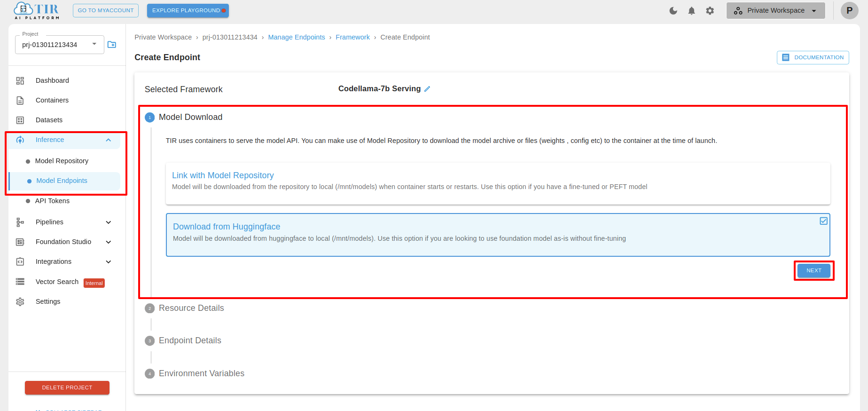This screenshot has height=411, width=868.
Task: Click the create new project folder icon
Action: click(x=112, y=45)
